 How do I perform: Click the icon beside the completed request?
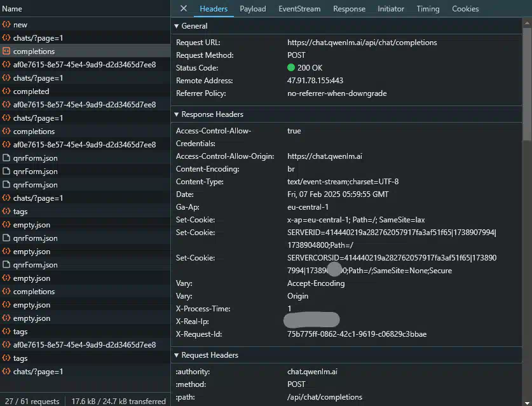coord(6,91)
